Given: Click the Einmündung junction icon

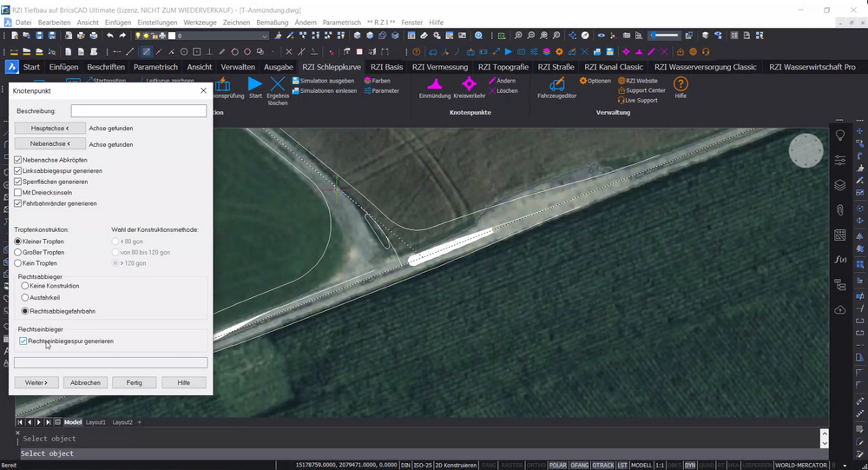Looking at the screenshot, I should pos(435,84).
